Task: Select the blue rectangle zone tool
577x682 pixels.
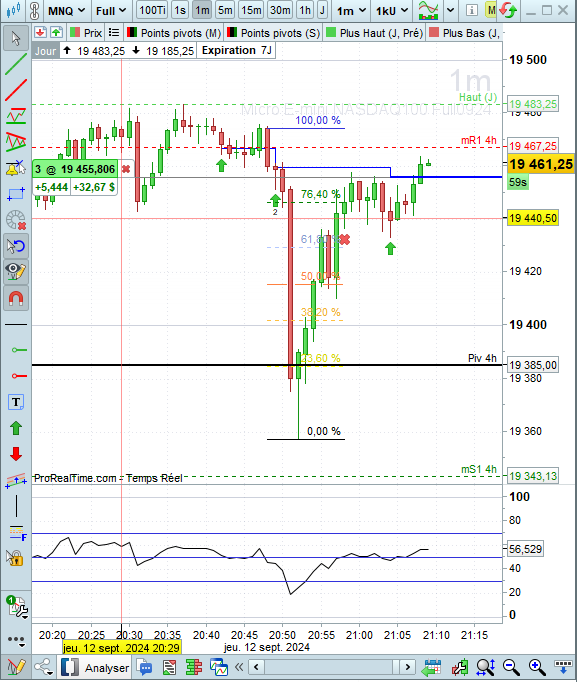Action: point(16,194)
